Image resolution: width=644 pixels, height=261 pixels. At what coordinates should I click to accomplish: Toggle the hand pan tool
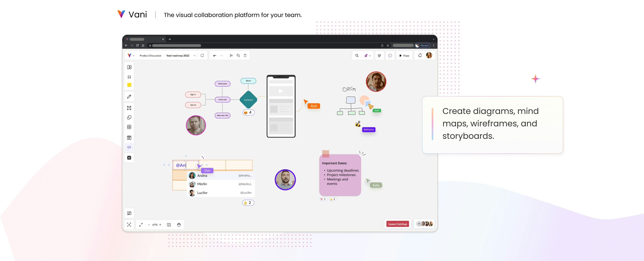[179, 225]
